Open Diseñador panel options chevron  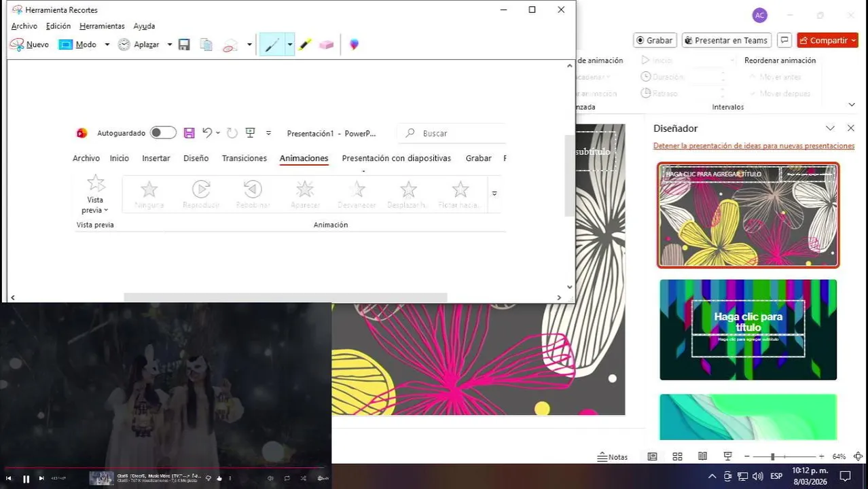tap(830, 128)
